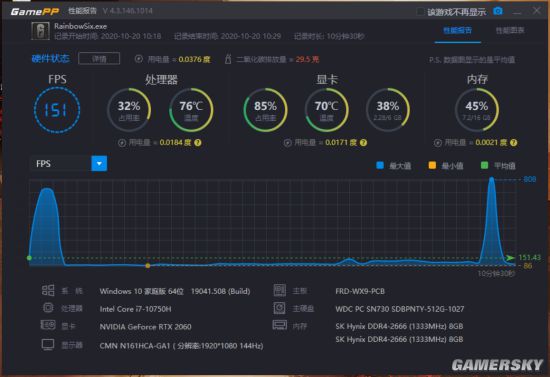This screenshot has width=550, height=377.
Task: Click the FPS combo box field
Action: point(68,164)
